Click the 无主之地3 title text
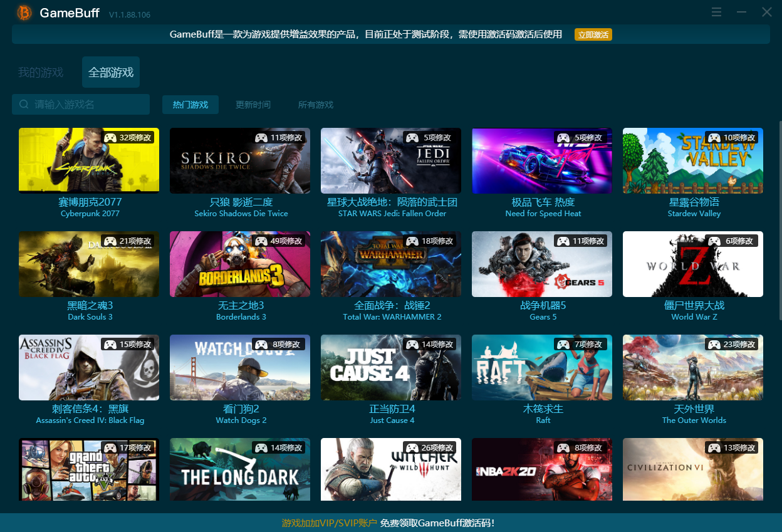This screenshot has width=782, height=532. pyautogui.click(x=241, y=306)
